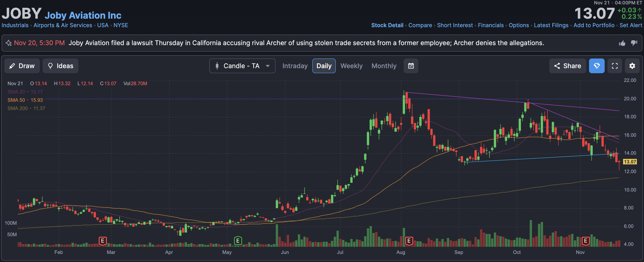
Task: Go to the Financials tab
Action: [491, 25]
